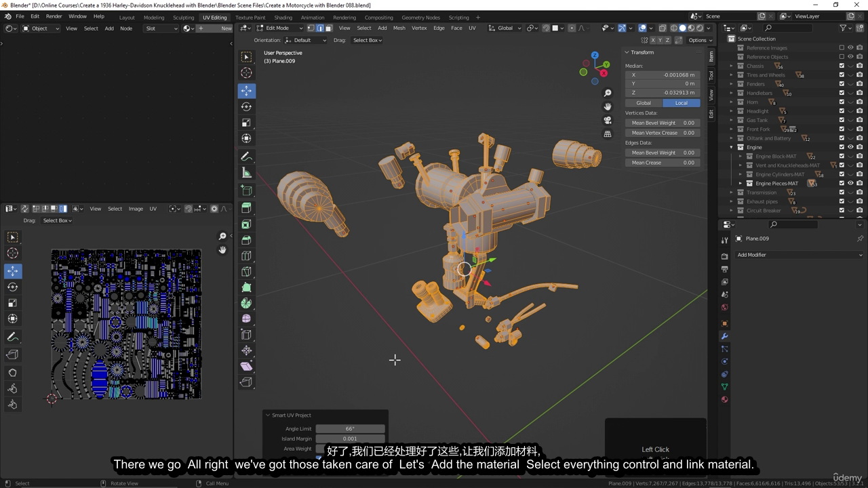
Task: Select the Add Cube tool in viewport toolbar
Action: [x=246, y=191]
